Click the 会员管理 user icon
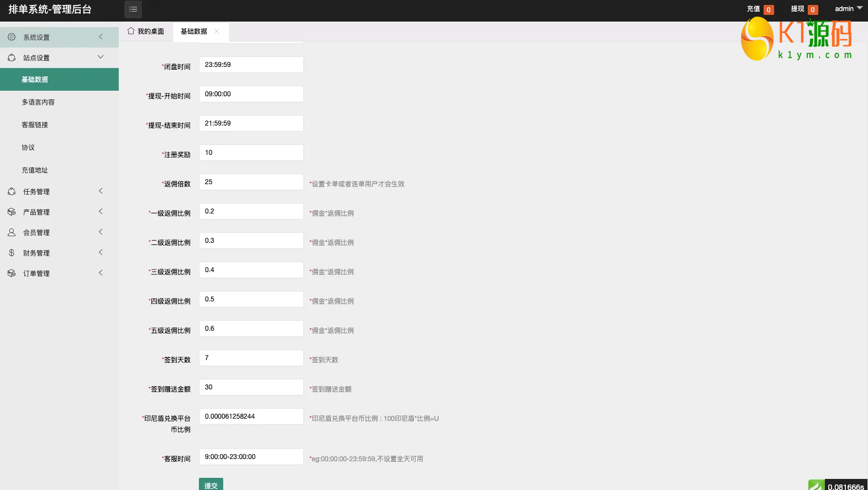Screen dimensions: 868x490 [12, 232]
